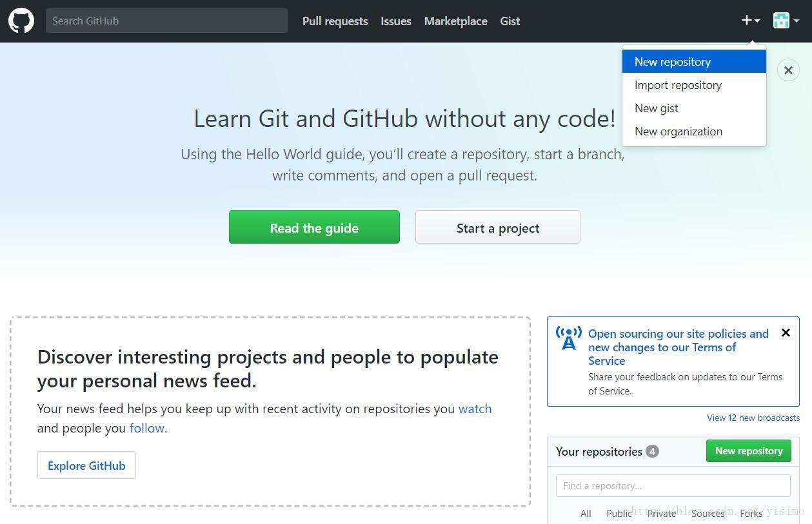Screen dimensions: 812x524
Task: Select New gist from the dropdown
Action: pos(694,108)
